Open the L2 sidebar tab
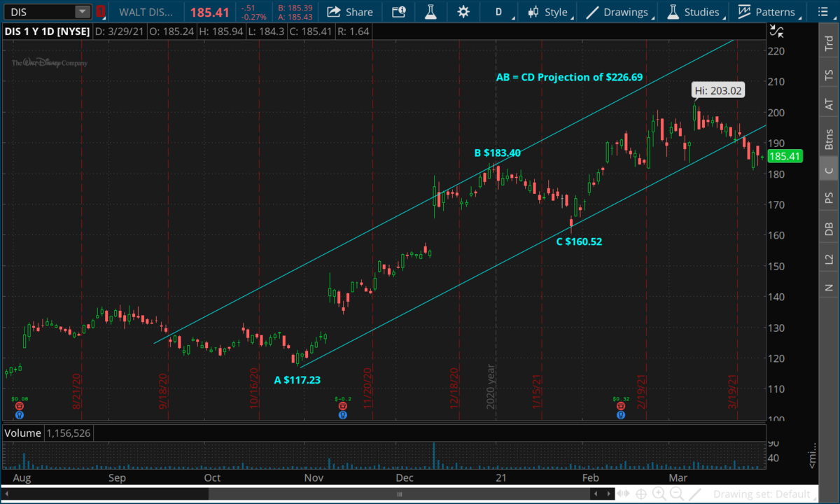 point(829,258)
